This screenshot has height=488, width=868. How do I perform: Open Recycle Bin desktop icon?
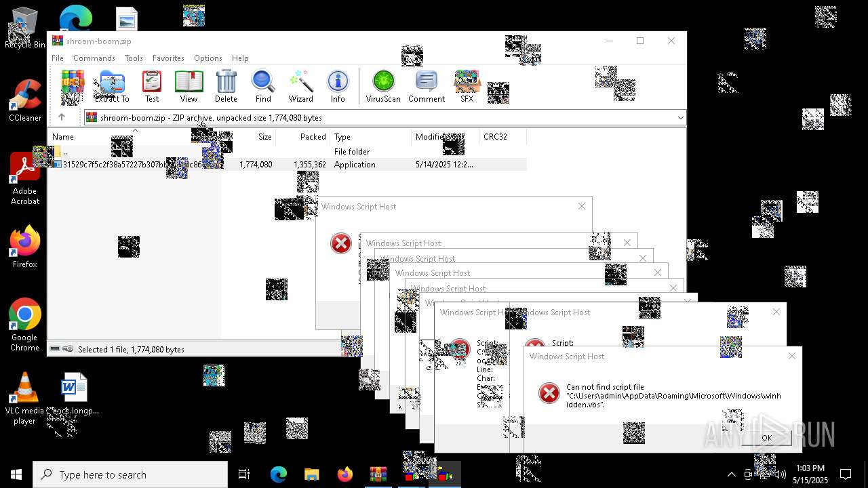tap(24, 28)
